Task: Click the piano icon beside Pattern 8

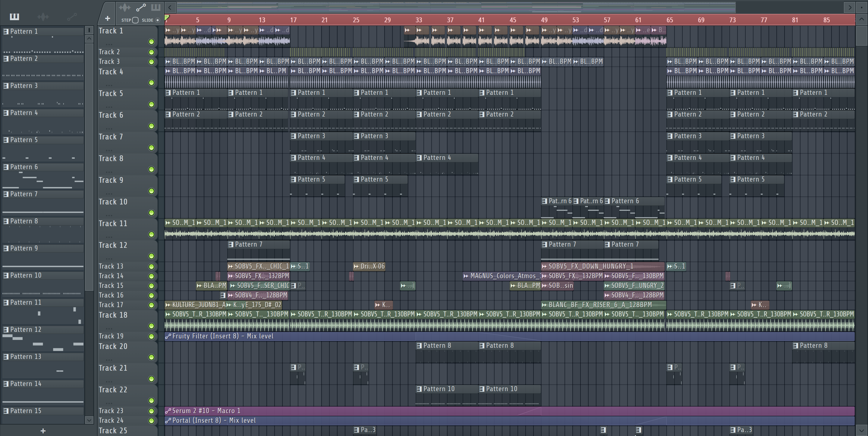Action: [6, 222]
